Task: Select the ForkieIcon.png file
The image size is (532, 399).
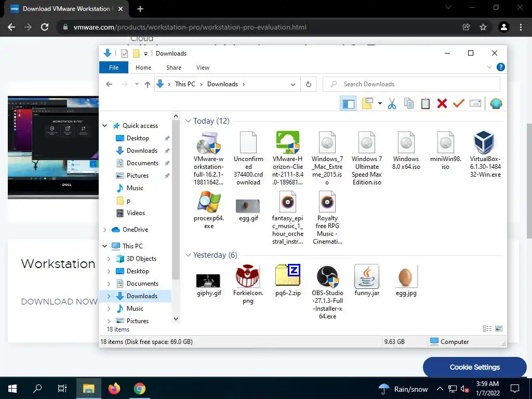Action: click(248, 284)
